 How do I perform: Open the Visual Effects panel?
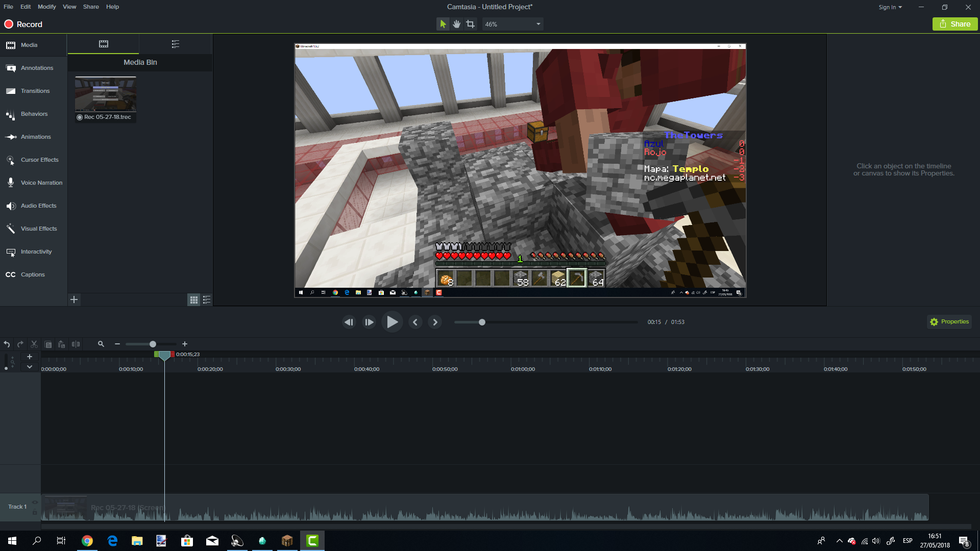point(33,229)
